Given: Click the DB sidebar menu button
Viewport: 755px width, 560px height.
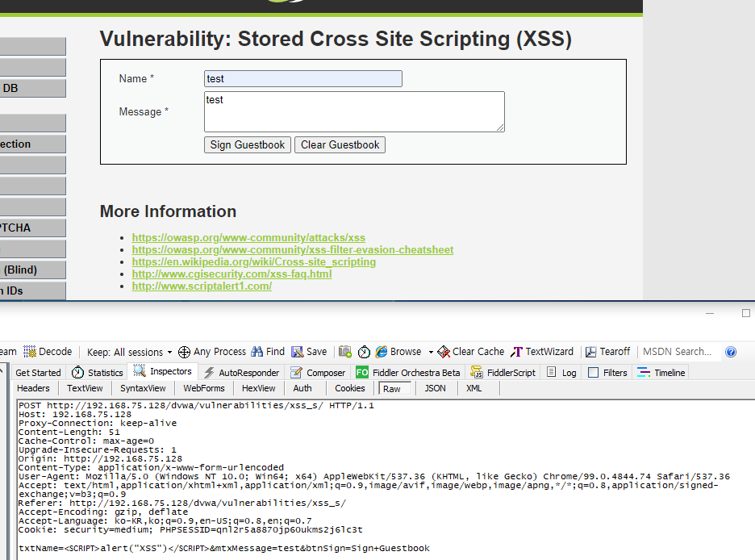Looking at the screenshot, I should point(32,88).
